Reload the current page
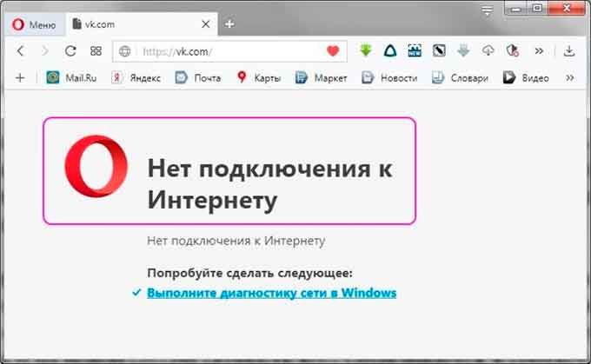Viewport: 591px width, 364px height. (70, 51)
